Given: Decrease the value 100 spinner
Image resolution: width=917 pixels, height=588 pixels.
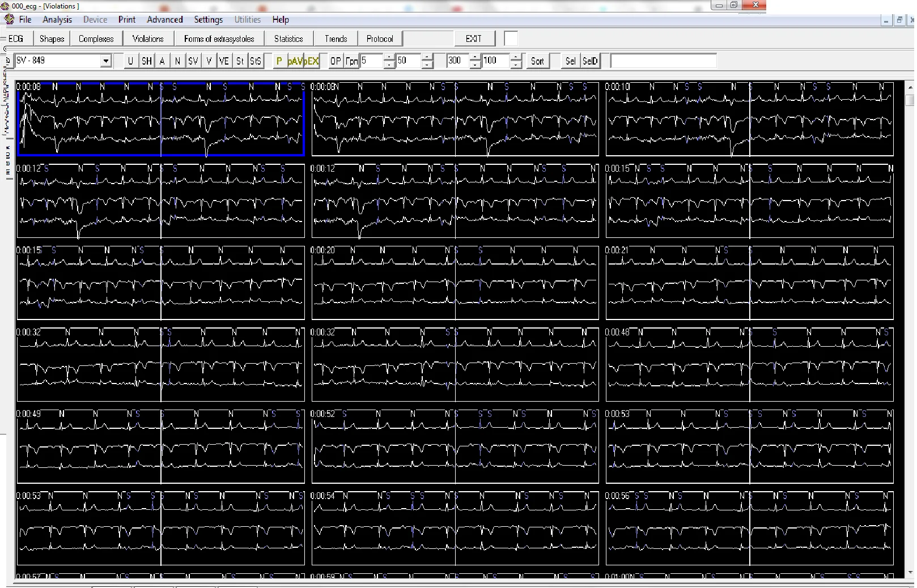Looking at the screenshot, I should 516,65.
